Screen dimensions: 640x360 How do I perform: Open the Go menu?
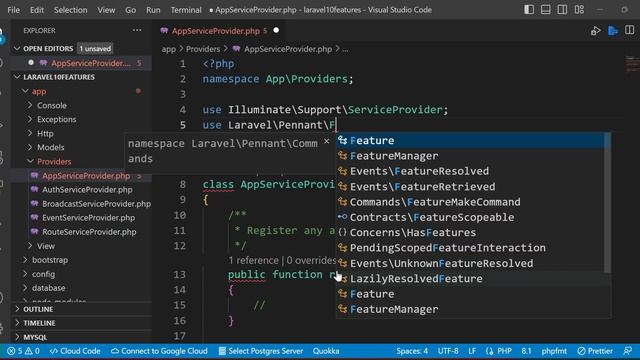(131, 10)
